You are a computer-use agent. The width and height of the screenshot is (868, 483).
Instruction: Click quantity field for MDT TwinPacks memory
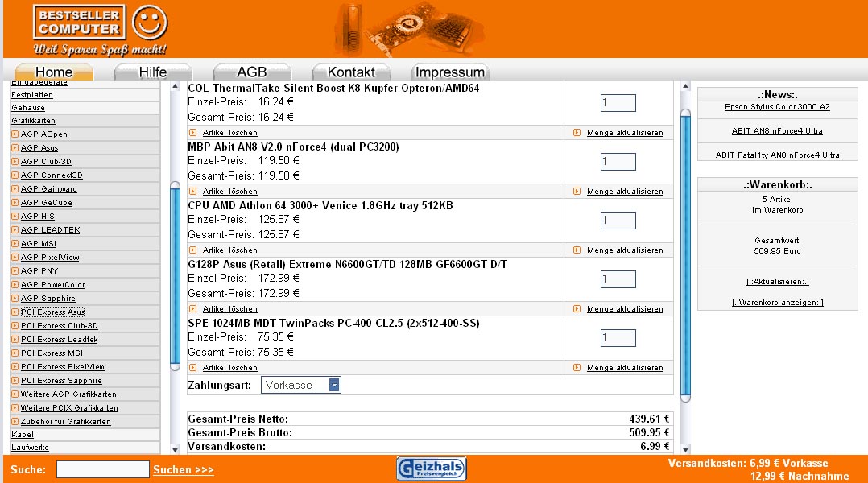point(618,338)
